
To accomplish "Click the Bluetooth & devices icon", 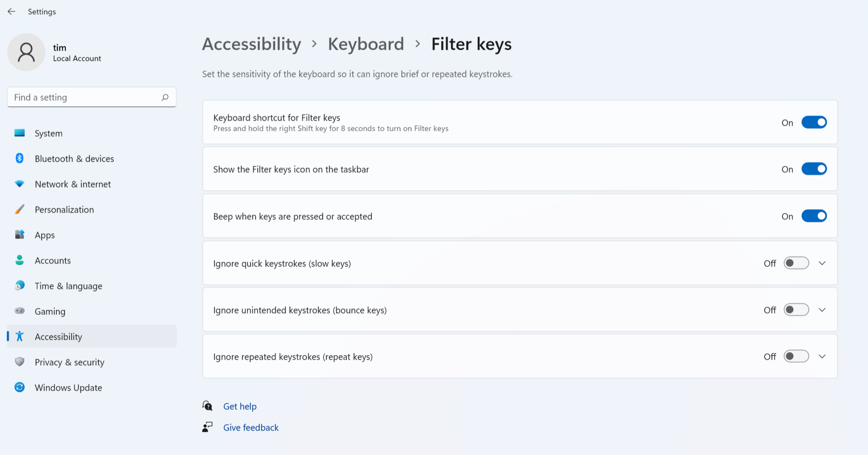I will pos(19,158).
